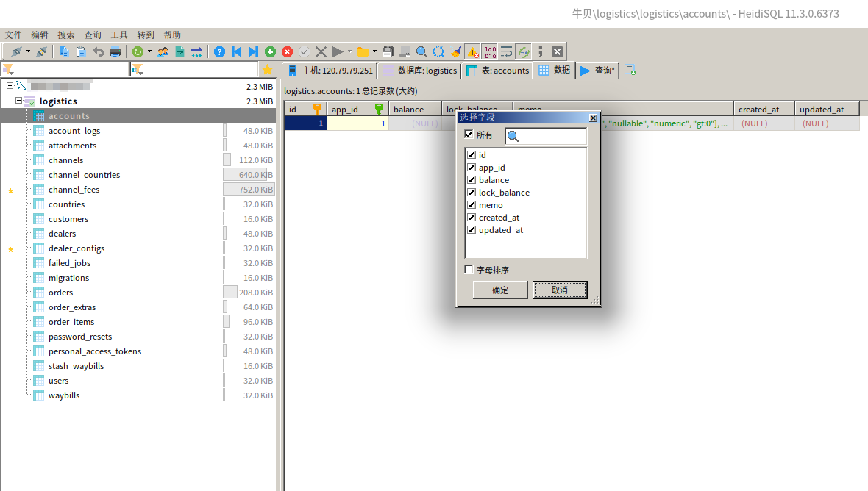Uncheck the created_at column checkbox
Screen dimensions: 868x491
tap(472, 218)
